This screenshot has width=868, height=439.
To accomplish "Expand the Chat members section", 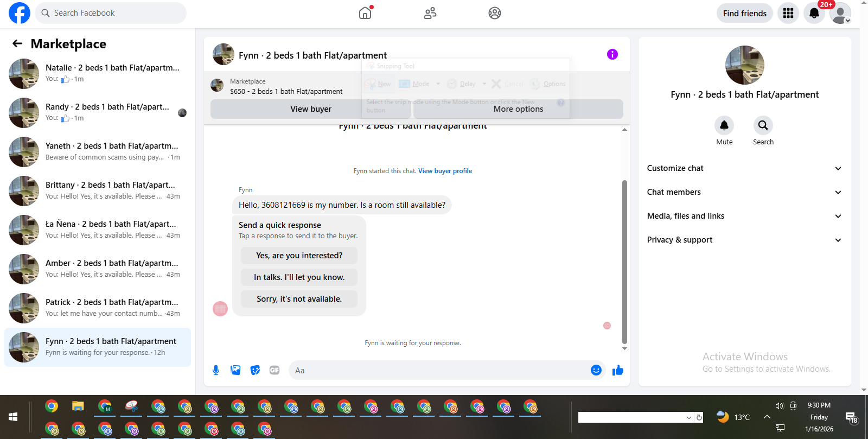I will pos(744,192).
